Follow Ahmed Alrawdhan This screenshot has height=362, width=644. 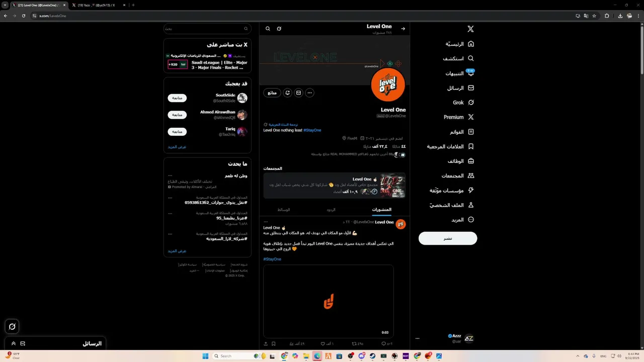[x=177, y=115]
